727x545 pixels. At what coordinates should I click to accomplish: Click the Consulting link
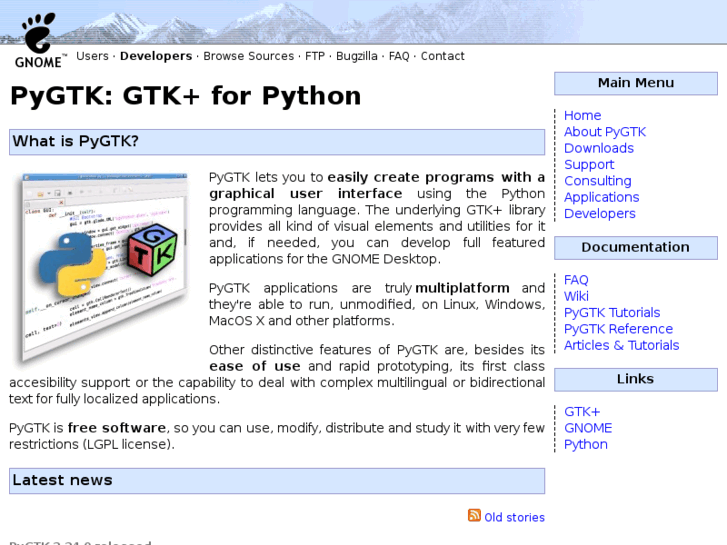(x=598, y=181)
